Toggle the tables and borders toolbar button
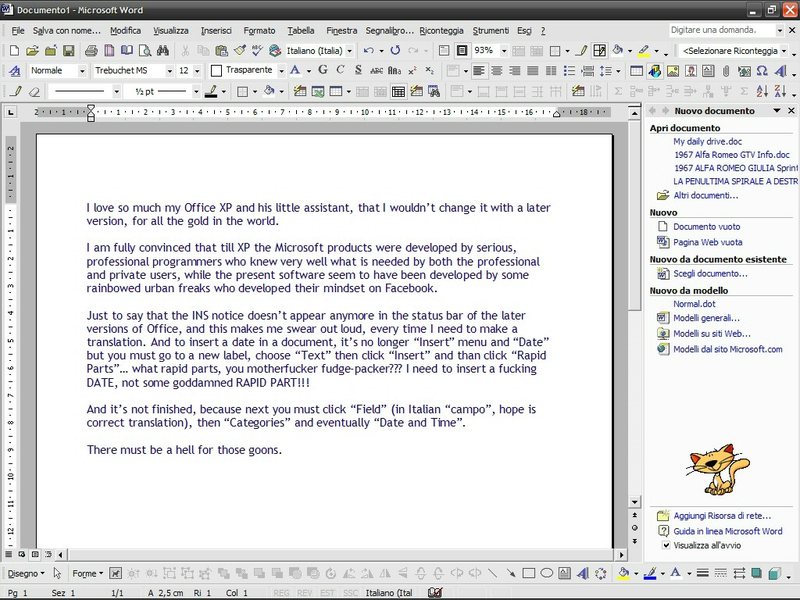 point(599,51)
